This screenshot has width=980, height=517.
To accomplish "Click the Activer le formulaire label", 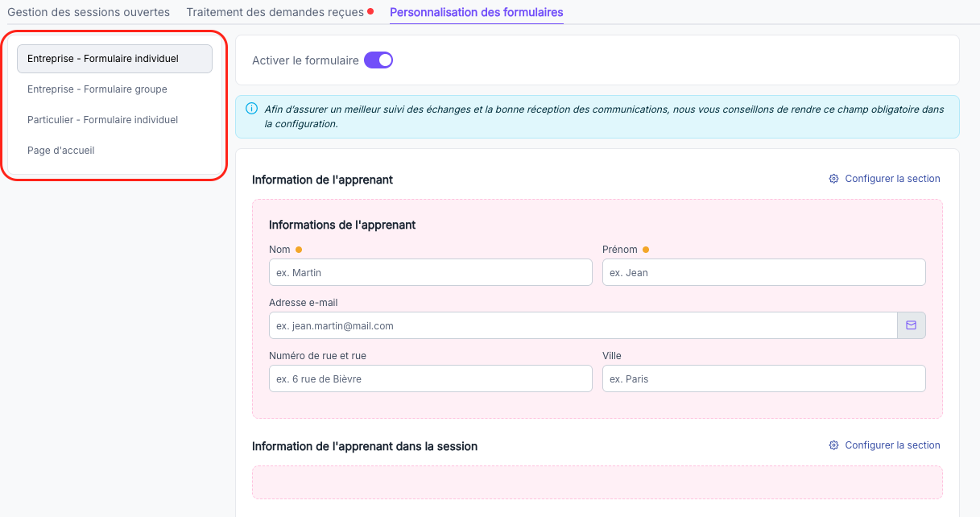I will 305,60.
